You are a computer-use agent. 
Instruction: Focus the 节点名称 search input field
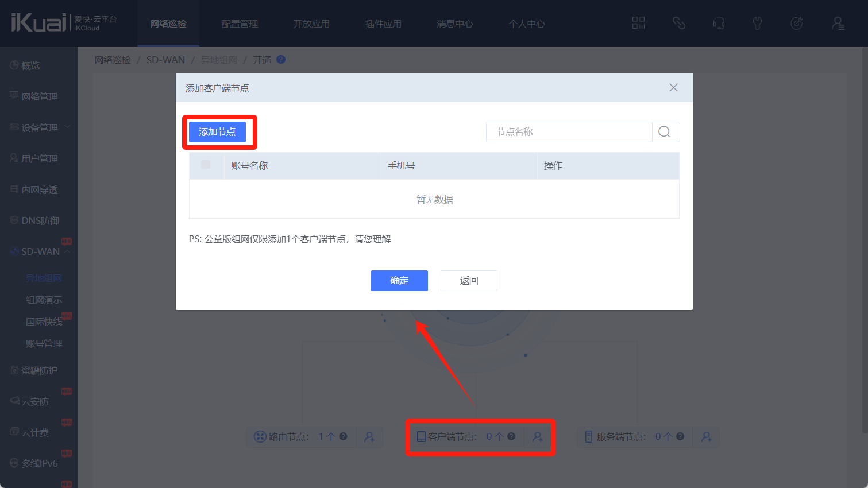point(569,132)
